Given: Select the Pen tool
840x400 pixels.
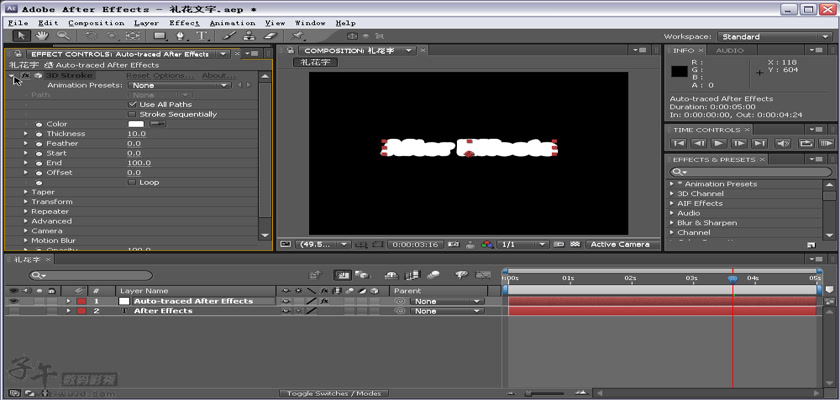Looking at the screenshot, I should tap(181, 36).
